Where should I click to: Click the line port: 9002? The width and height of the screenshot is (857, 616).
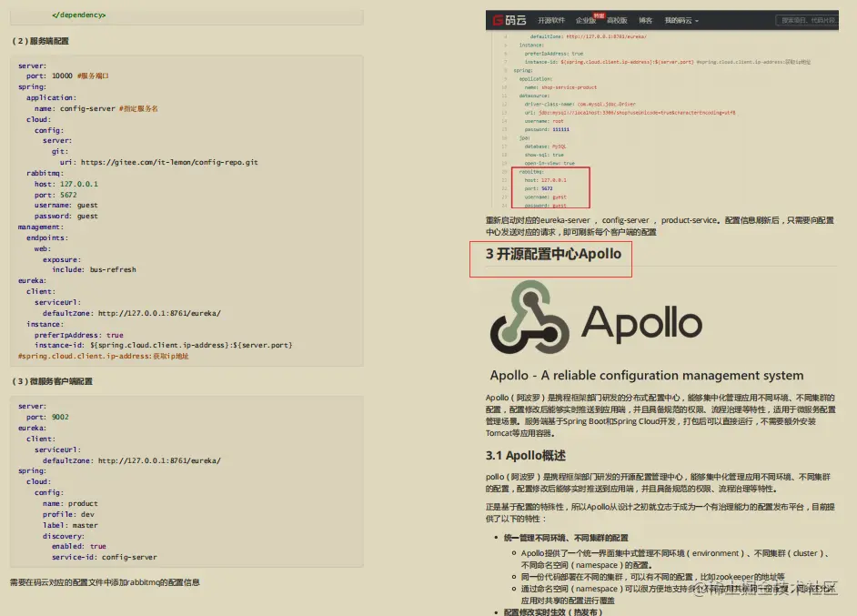(x=47, y=417)
